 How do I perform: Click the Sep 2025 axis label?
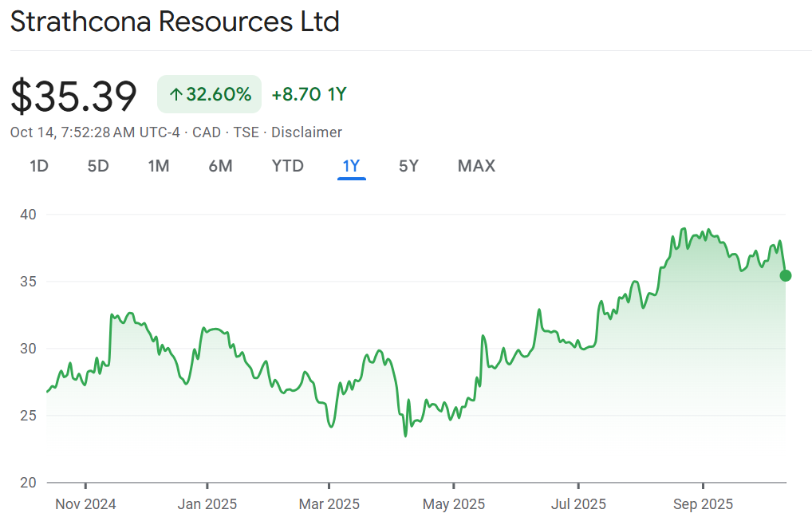[703, 504]
